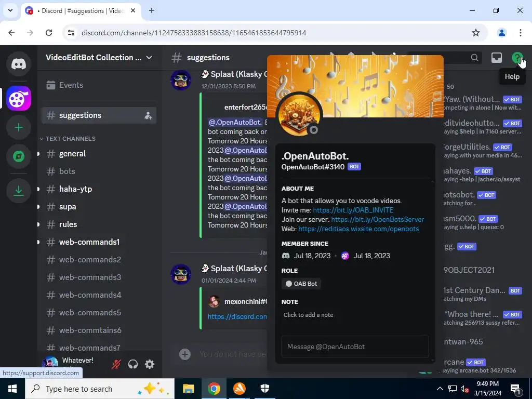Open Chrome three-dot menu
The width and height of the screenshot is (532, 399).
point(520,33)
